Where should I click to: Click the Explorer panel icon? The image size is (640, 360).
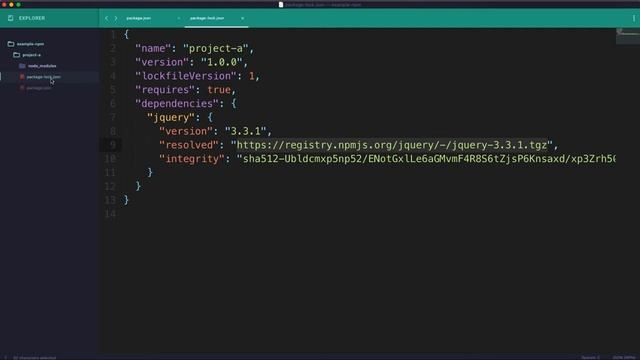pyautogui.click(x=11, y=18)
